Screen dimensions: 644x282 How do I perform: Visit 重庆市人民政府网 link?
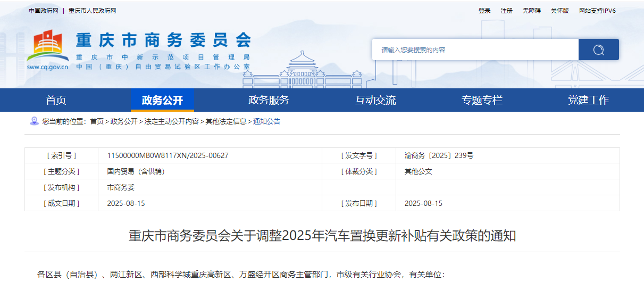pos(92,11)
